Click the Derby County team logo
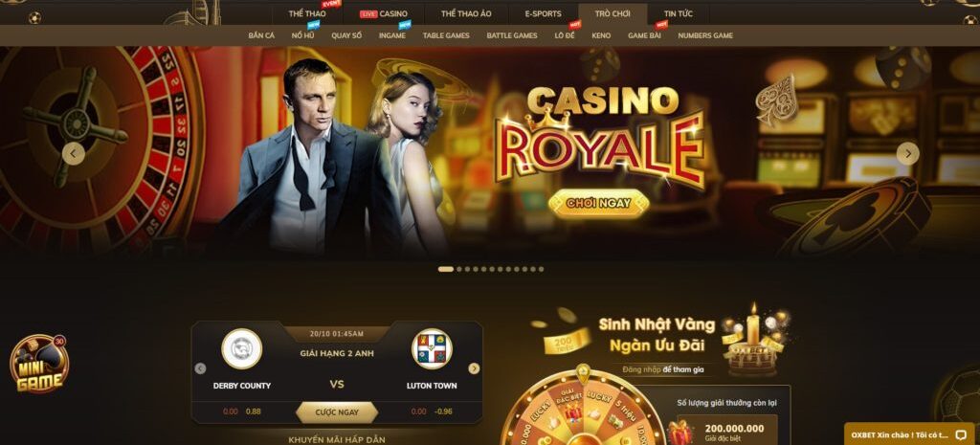This screenshot has width=980, height=445. pos(242,348)
